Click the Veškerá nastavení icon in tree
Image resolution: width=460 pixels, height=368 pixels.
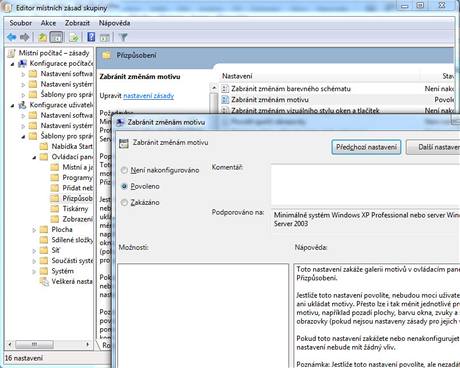tap(44, 282)
